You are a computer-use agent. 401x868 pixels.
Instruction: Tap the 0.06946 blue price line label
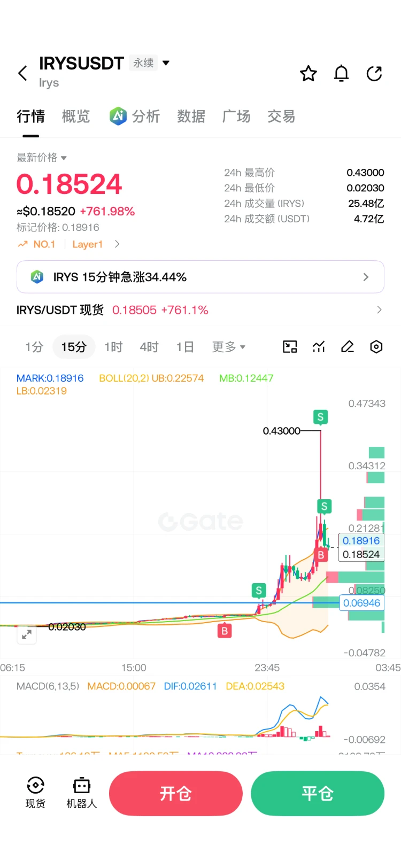tap(361, 603)
